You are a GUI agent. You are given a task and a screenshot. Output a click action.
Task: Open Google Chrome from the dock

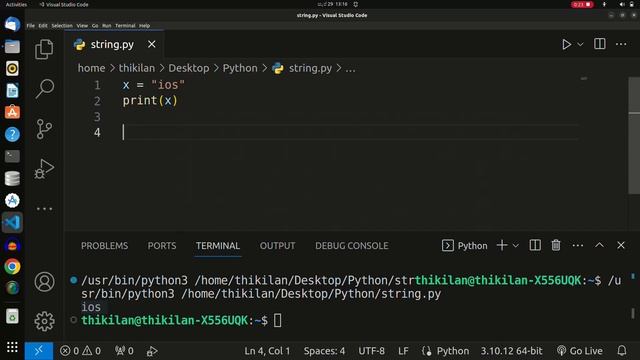pos(12,266)
